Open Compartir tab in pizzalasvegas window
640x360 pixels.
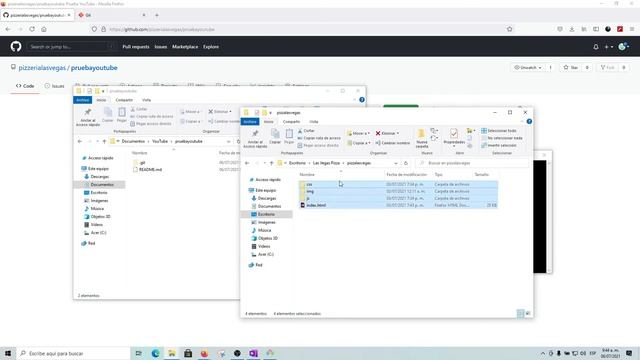pyautogui.click(x=291, y=122)
